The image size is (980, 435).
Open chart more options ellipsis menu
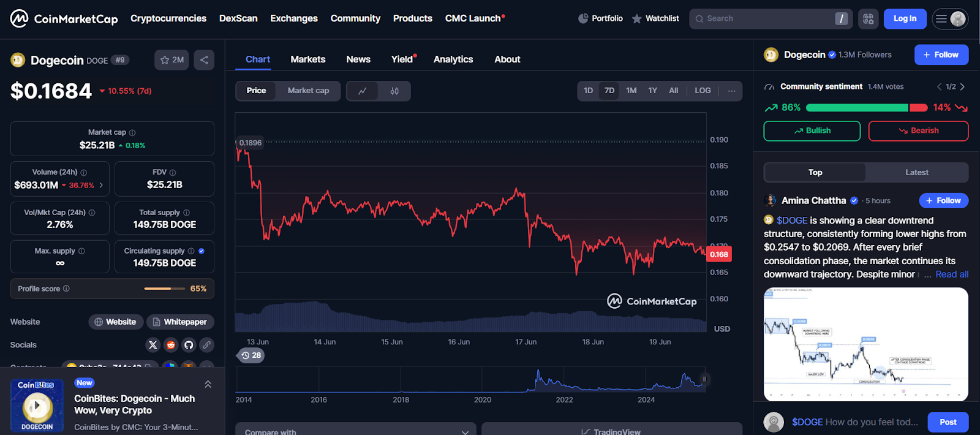pyautogui.click(x=731, y=91)
